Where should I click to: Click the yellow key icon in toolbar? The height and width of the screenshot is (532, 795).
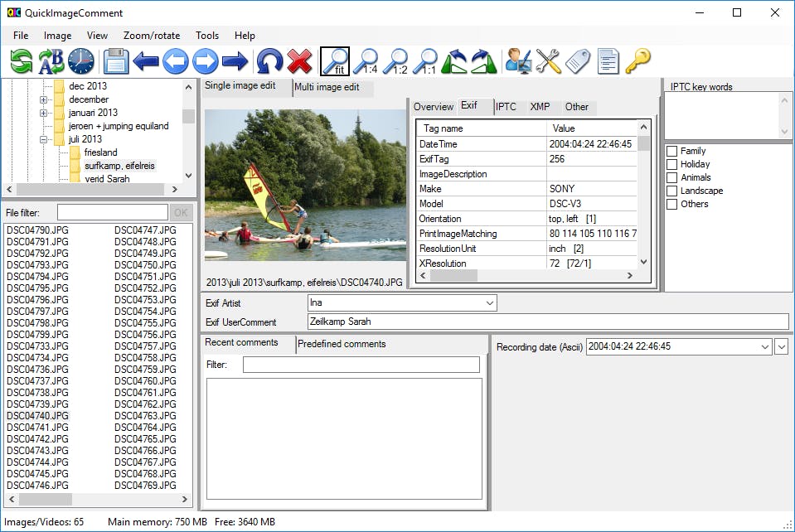637,61
